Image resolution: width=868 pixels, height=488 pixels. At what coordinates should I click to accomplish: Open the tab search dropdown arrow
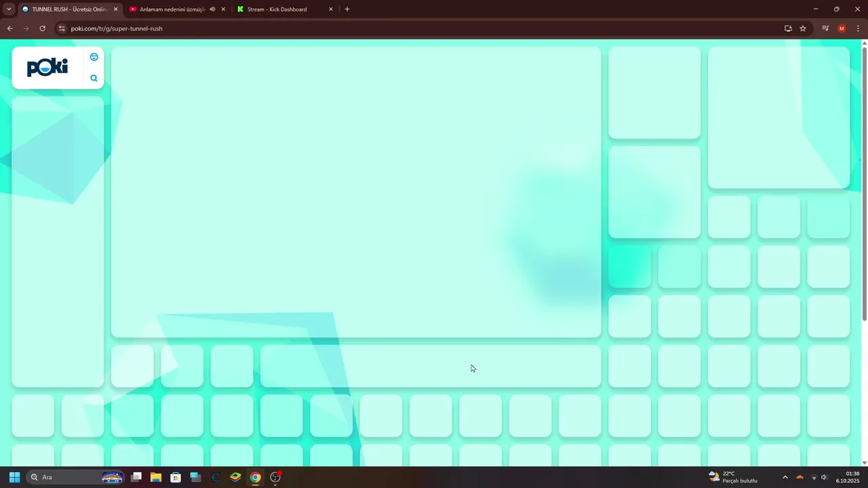click(9, 9)
